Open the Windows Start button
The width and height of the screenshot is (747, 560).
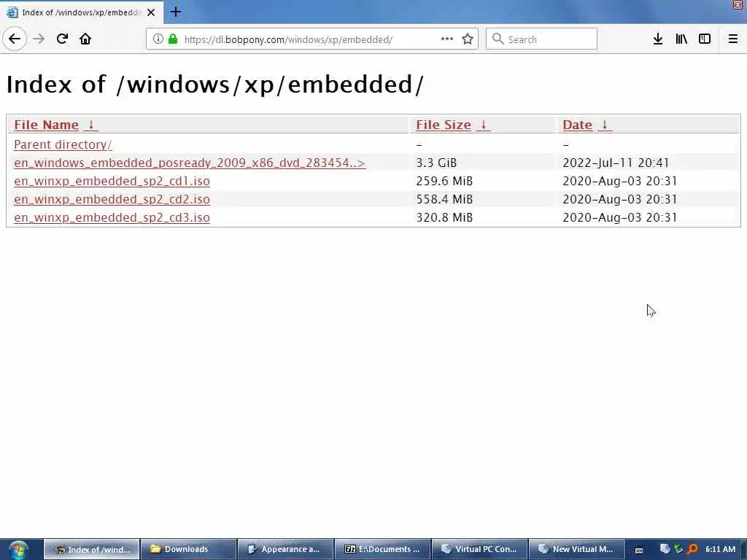point(18,550)
